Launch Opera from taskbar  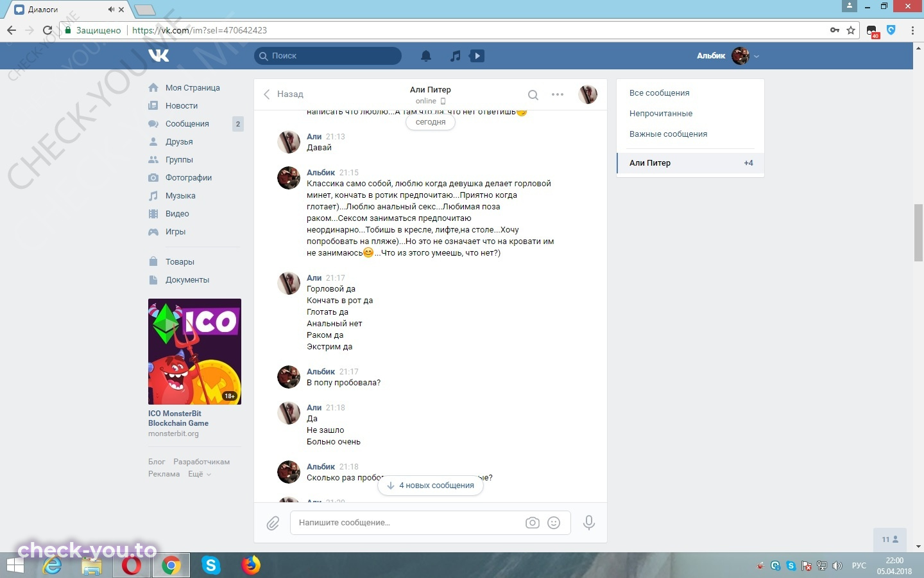(132, 565)
